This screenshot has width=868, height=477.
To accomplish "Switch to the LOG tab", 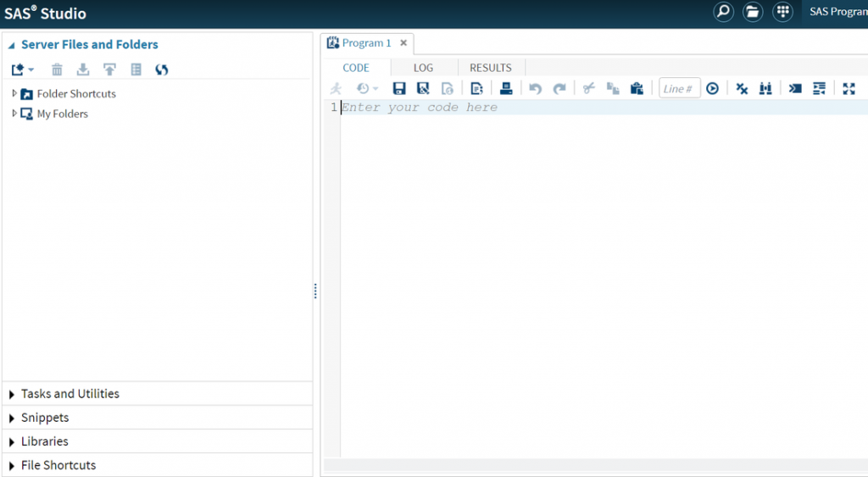I will coord(424,68).
